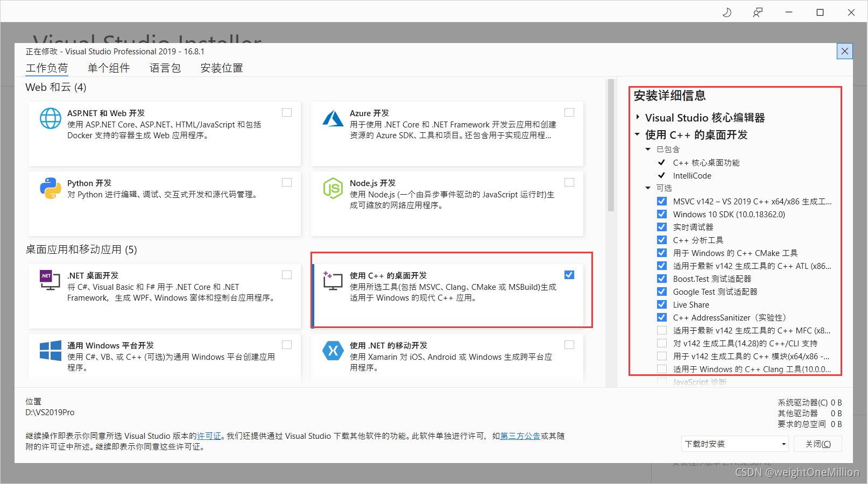Switch to the 单个组件 tab
Screen dimensions: 868x484
click(109, 68)
